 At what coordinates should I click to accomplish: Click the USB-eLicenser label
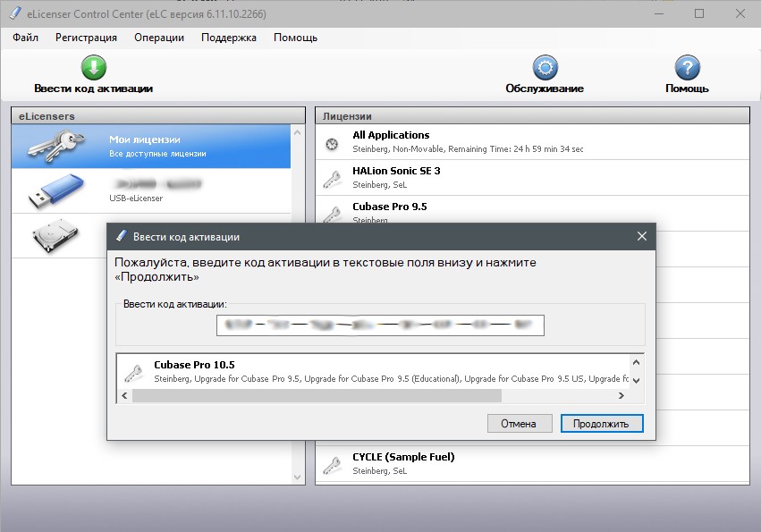pyautogui.click(x=136, y=198)
